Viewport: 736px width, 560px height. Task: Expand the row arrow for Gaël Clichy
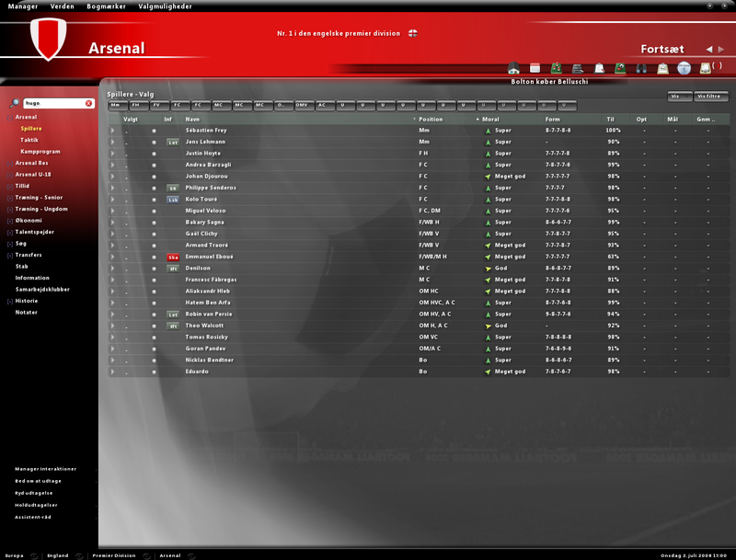click(x=112, y=234)
